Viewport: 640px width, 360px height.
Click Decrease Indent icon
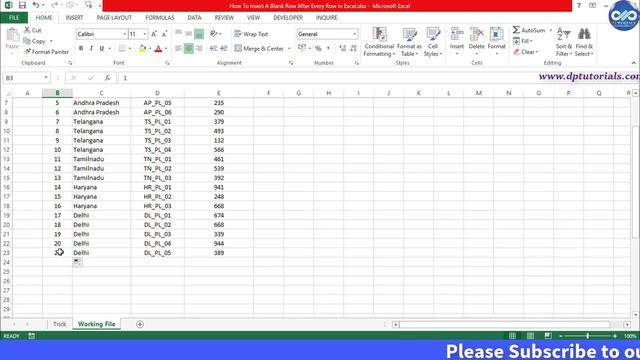pos(213,49)
